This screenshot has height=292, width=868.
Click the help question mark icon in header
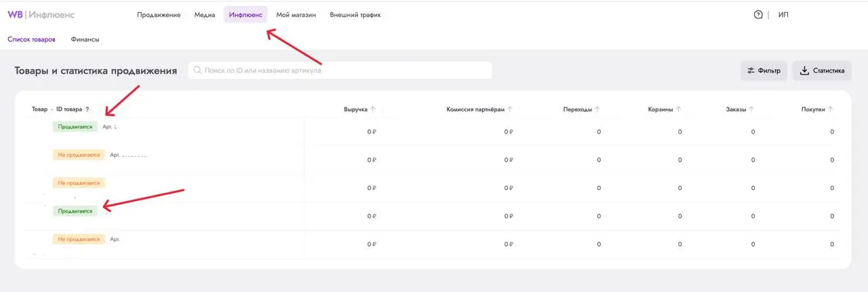[758, 14]
